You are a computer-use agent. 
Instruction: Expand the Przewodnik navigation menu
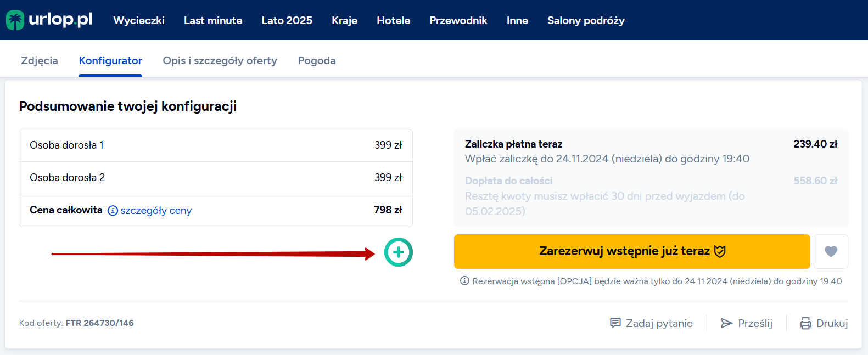(458, 20)
